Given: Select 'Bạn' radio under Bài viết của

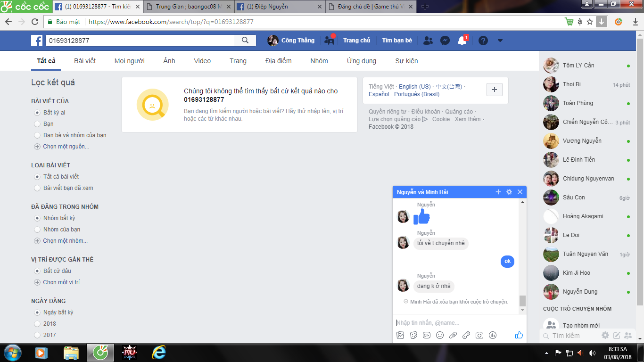Looking at the screenshot, I should (x=37, y=124).
